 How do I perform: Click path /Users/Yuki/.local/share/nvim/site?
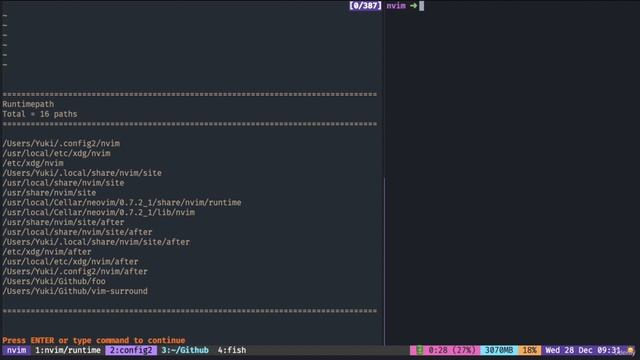tap(82, 173)
